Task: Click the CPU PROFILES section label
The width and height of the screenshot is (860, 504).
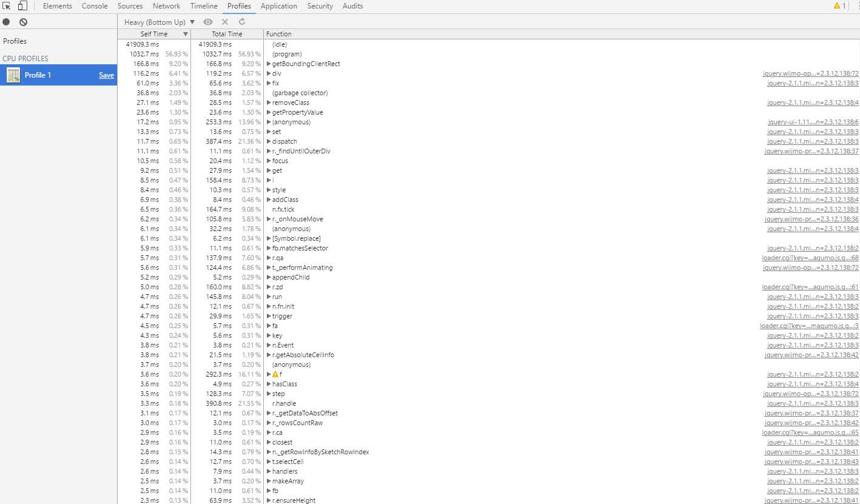Action: [25, 59]
